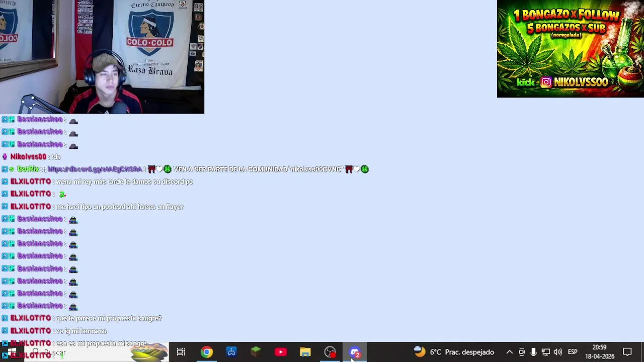Show hidden system tray icons
Image resolution: width=644 pixels, height=362 pixels.
coord(509,352)
